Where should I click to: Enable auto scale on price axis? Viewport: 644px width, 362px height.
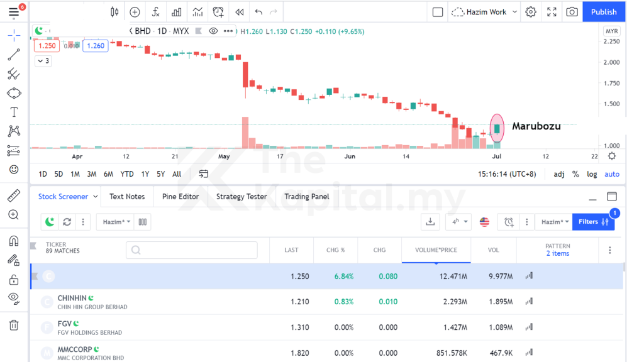click(x=611, y=174)
